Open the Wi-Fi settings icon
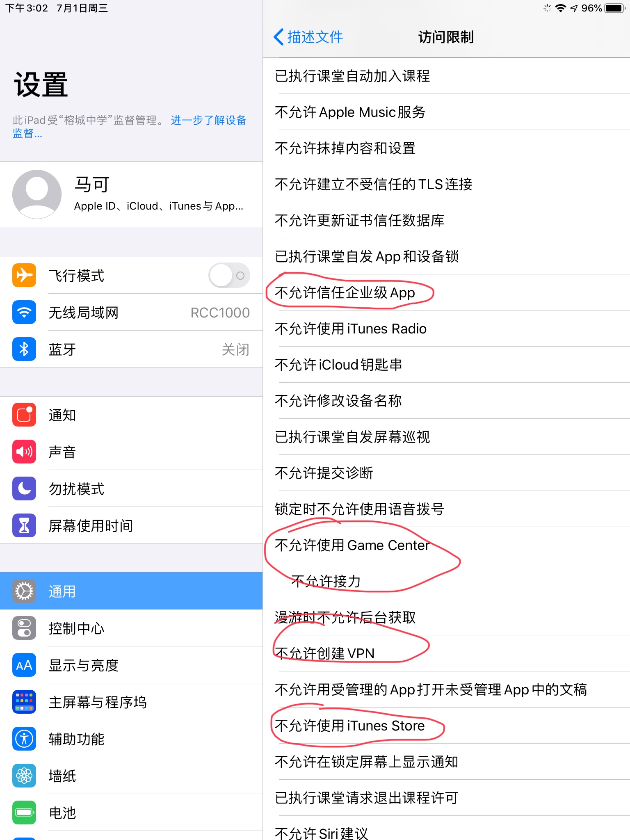The image size is (630, 840). [x=24, y=312]
